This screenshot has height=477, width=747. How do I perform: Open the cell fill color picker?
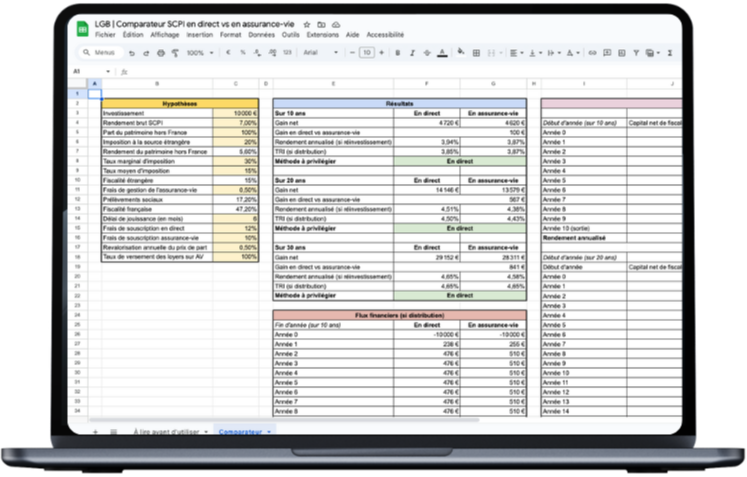(x=461, y=52)
